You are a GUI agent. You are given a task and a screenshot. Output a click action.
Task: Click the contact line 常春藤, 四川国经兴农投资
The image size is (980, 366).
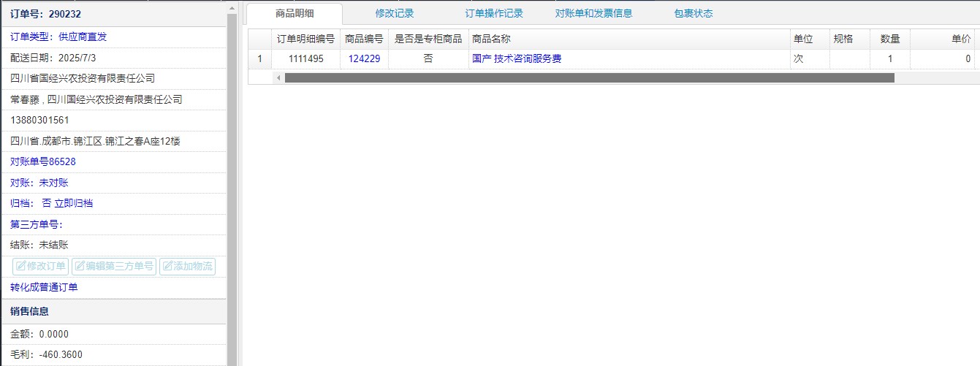[96, 99]
